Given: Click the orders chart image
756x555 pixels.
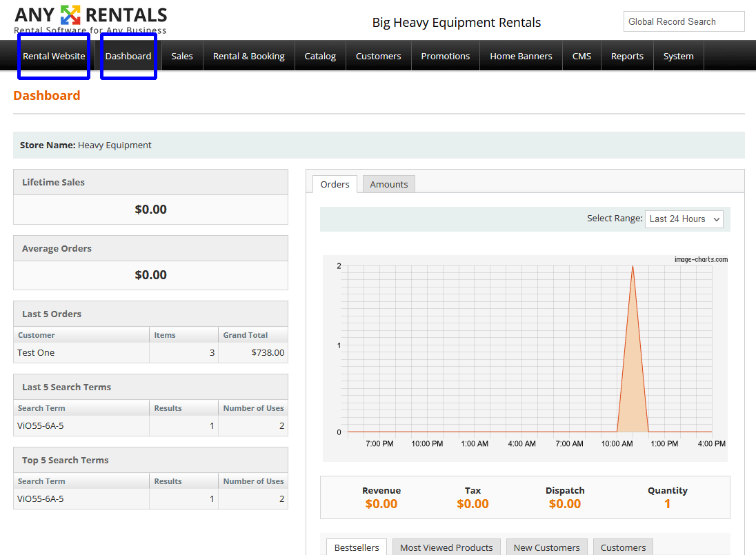Looking at the screenshot, I should click(x=524, y=357).
